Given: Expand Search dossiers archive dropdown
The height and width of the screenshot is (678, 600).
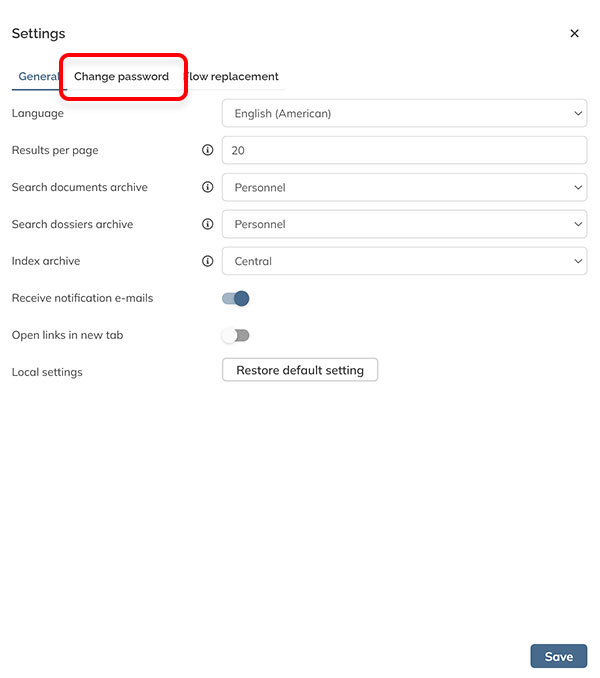Looking at the screenshot, I should coord(404,224).
